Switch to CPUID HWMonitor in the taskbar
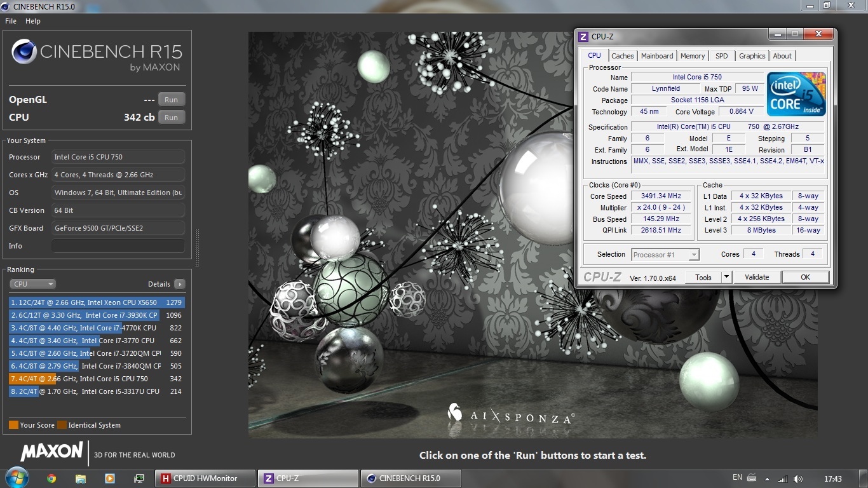Viewport: 868px width, 488px height. coord(205,478)
